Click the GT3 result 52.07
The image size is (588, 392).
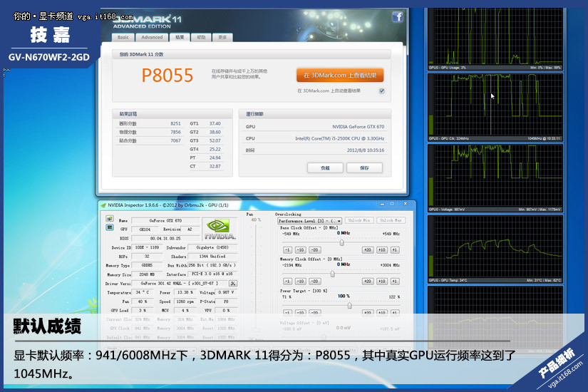point(215,140)
